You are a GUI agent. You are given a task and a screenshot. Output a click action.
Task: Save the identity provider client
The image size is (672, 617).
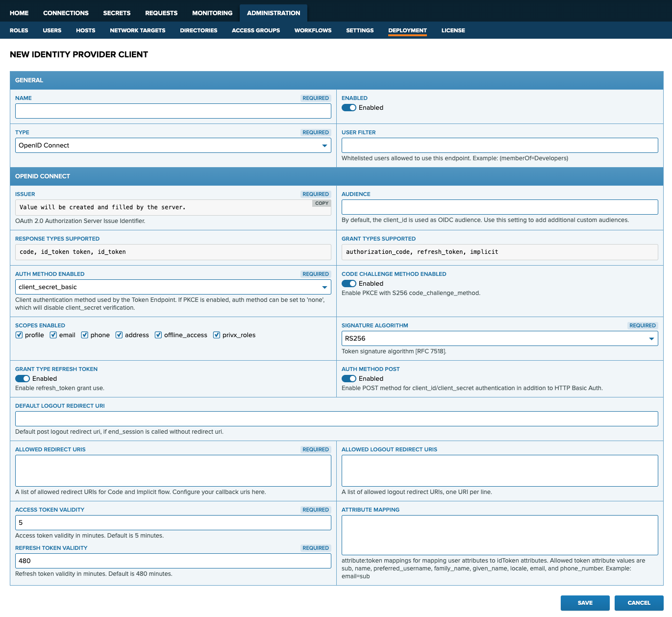coord(585,603)
